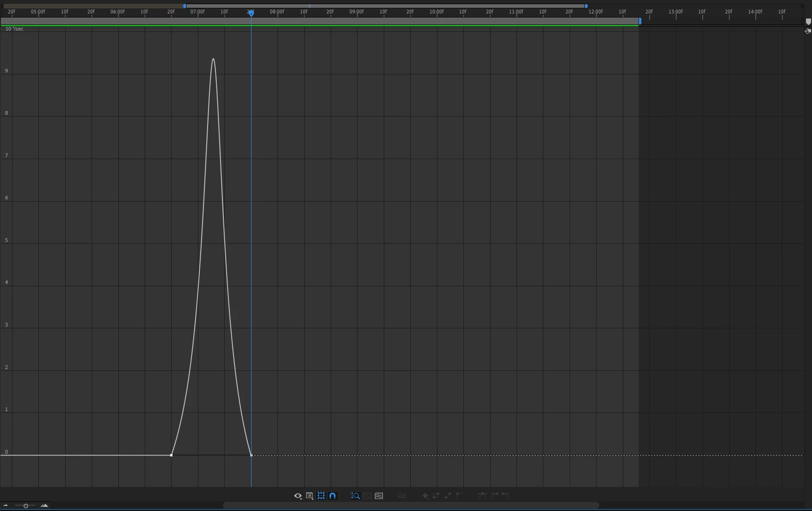Apply Easy Ease to keyframes
812x511 pixels.
482,496
